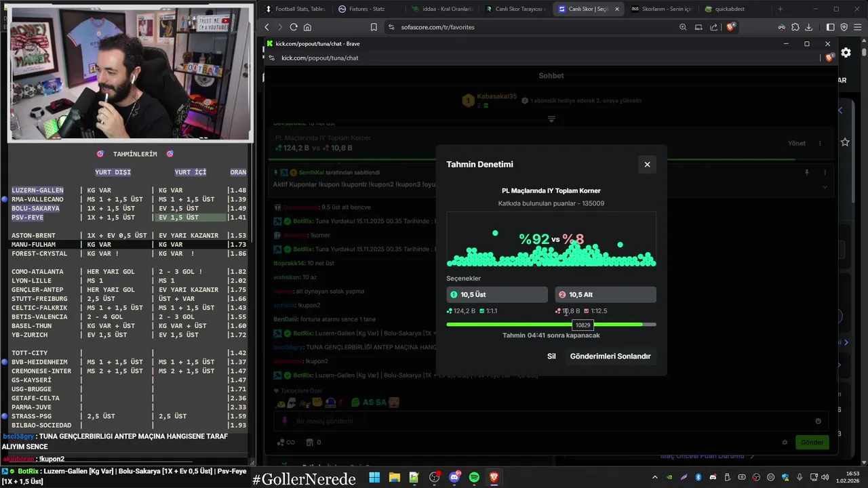Switch to iddaa - Kral Oranlarla tab
868x488 pixels.
(441, 9)
